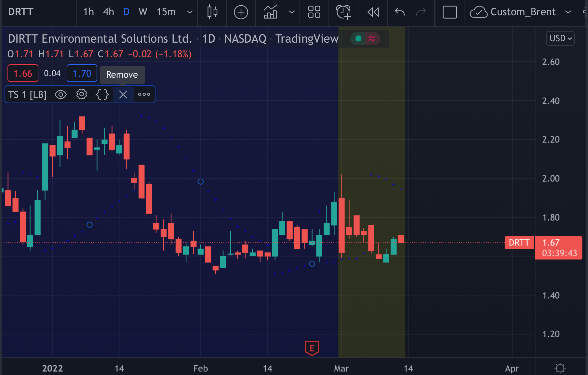Image resolution: width=588 pixels, height=375 pixels.
Task: Save the Custom_Brent chart layout
Action: (x=513, y=12)
